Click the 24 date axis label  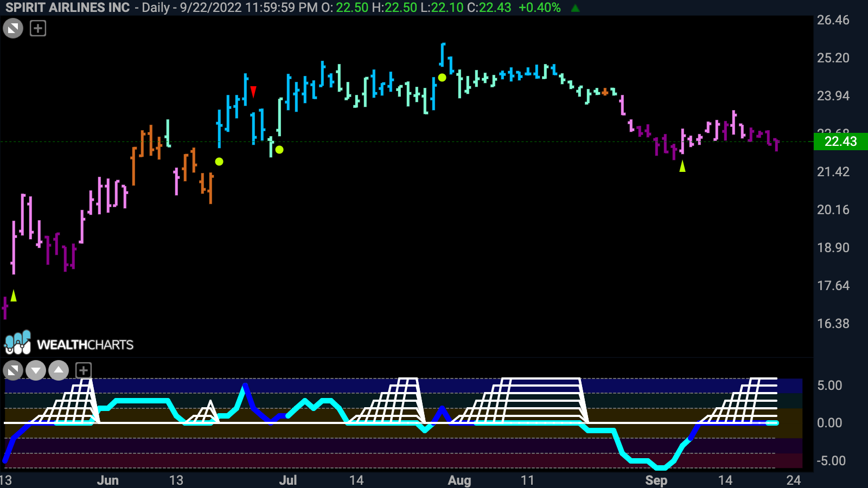[794, 480]
